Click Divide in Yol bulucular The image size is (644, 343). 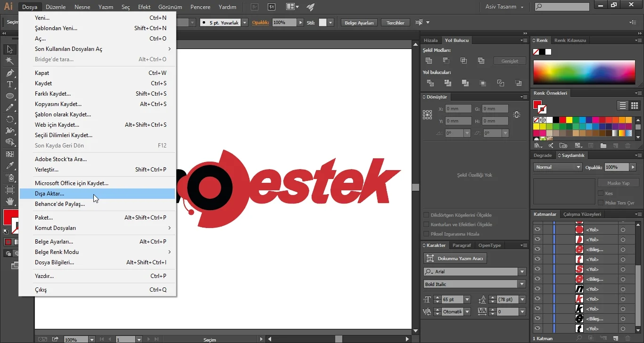pos(430,83)
